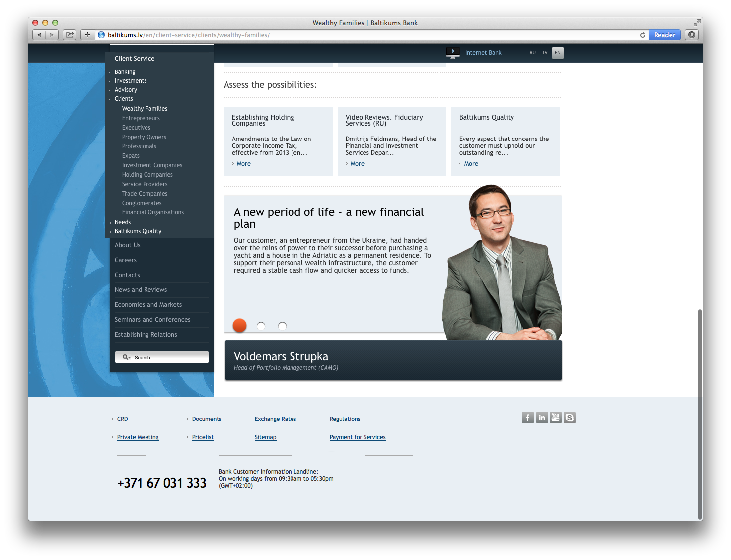This screenshot has height=560, width=731.
Task: Click the search magnifier icon in sidebar
Action: point(126,357)
